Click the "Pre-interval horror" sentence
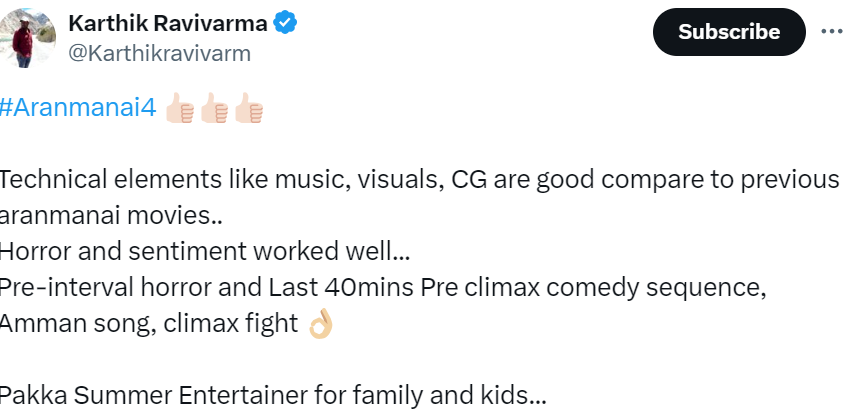 click(382, 288)
